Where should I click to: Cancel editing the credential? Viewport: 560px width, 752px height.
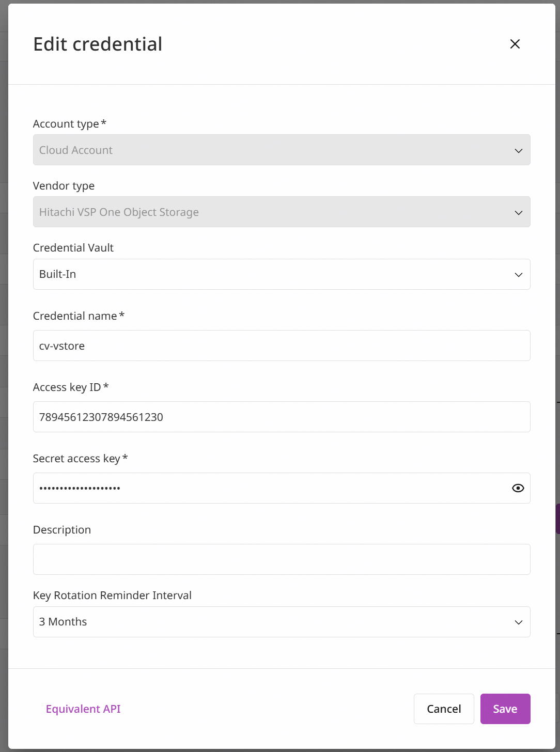(444, 709)
